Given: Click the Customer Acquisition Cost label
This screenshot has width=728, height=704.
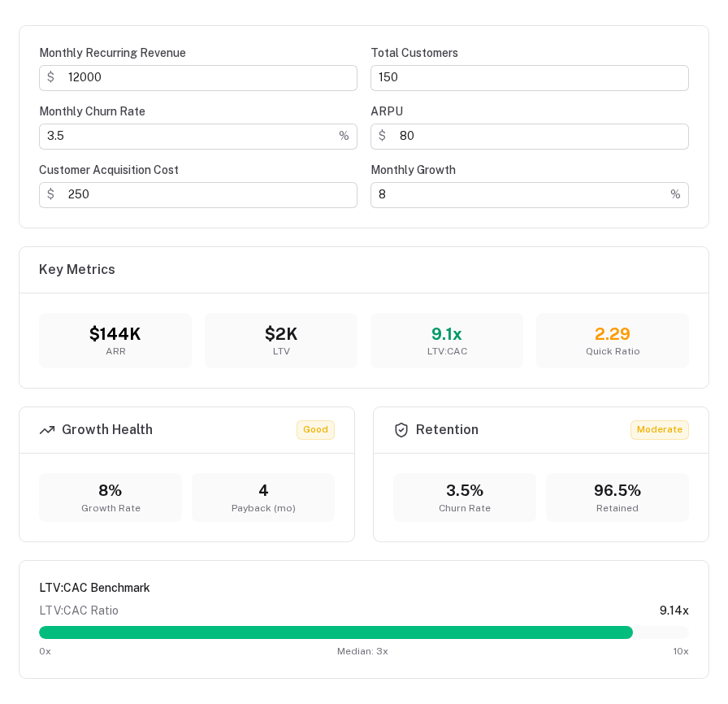Looking at the screenshot, I should coord(109,170).
